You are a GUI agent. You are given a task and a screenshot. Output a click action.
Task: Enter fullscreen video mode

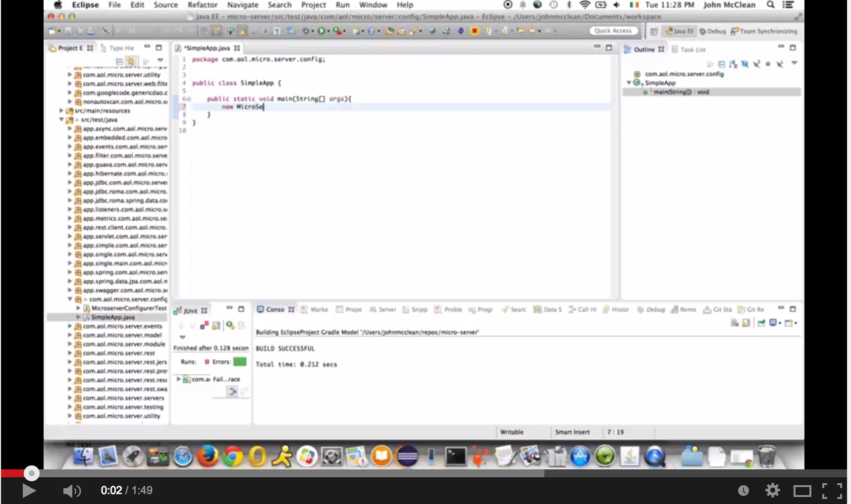832,491
